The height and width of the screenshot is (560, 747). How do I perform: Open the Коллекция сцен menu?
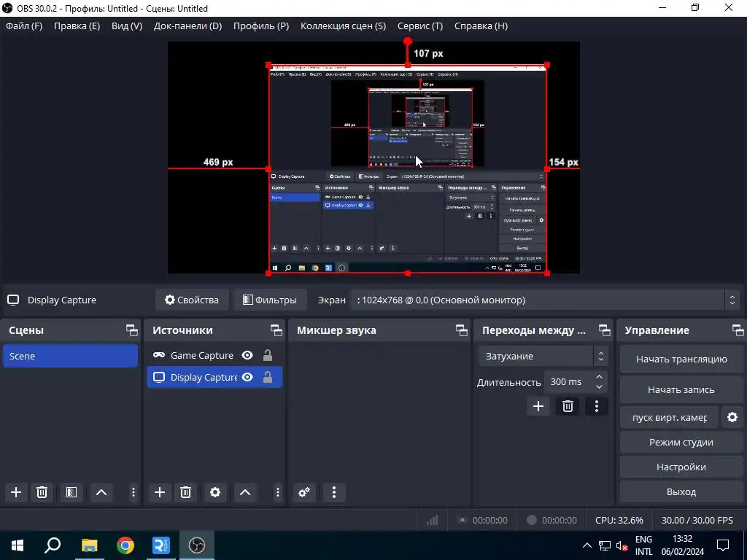pyautogui.click(x=343, y=26)
